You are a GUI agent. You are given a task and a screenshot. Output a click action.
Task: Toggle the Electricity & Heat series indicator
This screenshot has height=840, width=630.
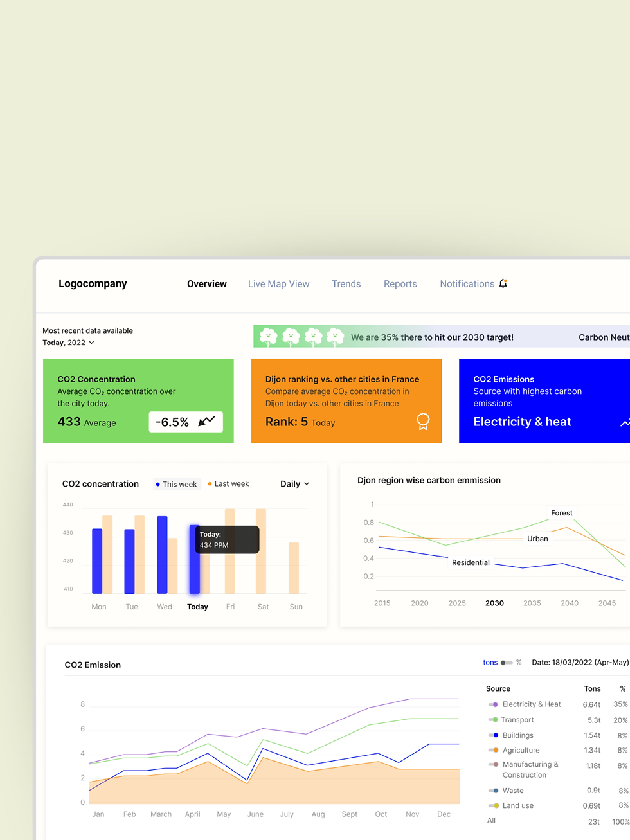tap(493, 704)
